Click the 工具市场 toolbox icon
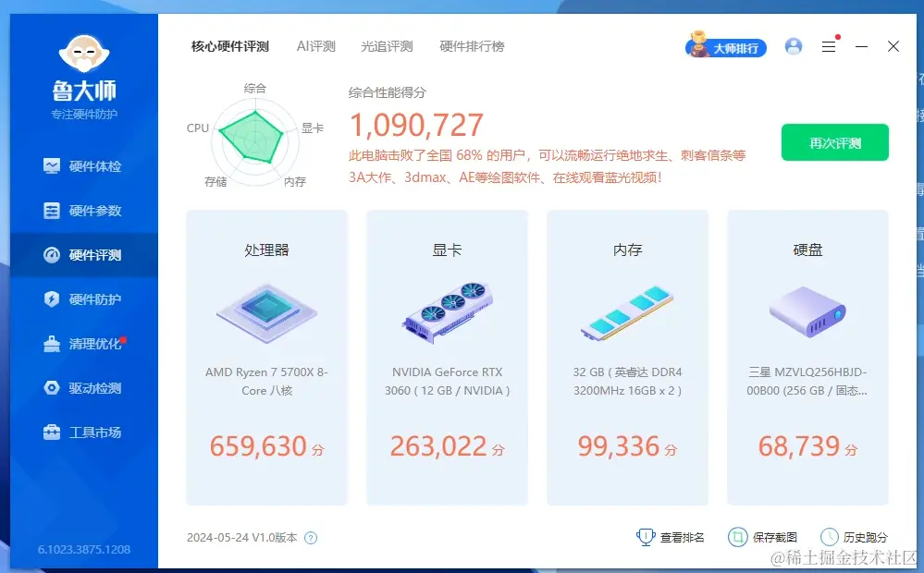924x573 pixels. (x=52, y=433)
